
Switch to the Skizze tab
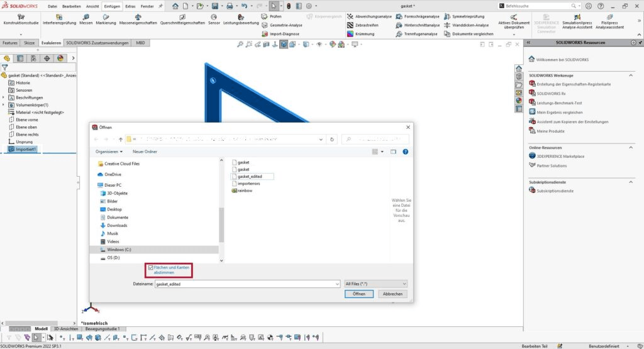click(29, 43)
